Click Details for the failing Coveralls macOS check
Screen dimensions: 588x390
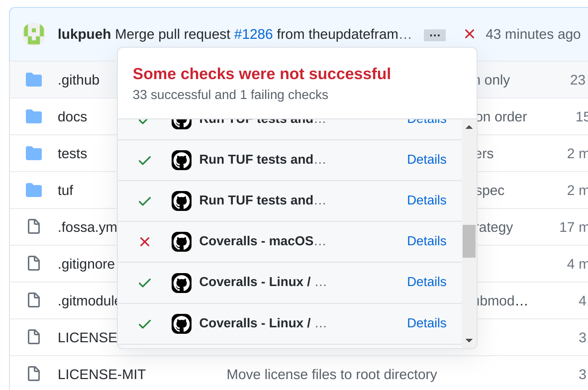426,241
